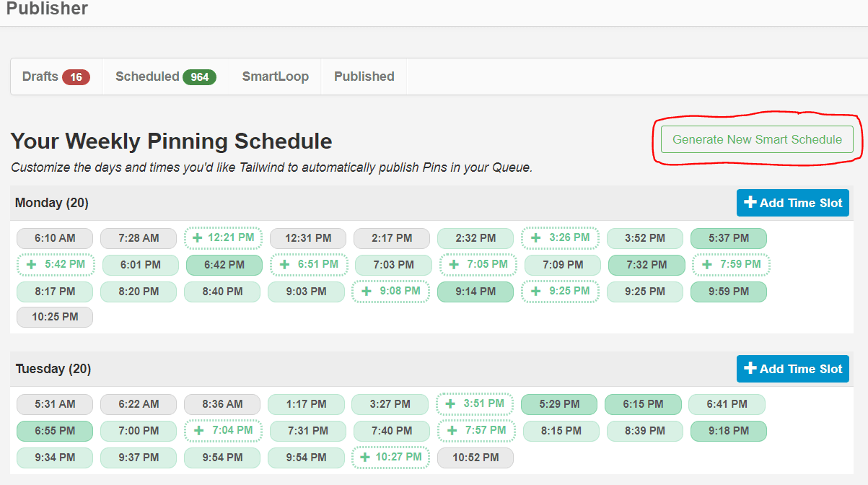
Task: Click the "Your Weekly Pinning Schedule" heading
Action: 172,141
